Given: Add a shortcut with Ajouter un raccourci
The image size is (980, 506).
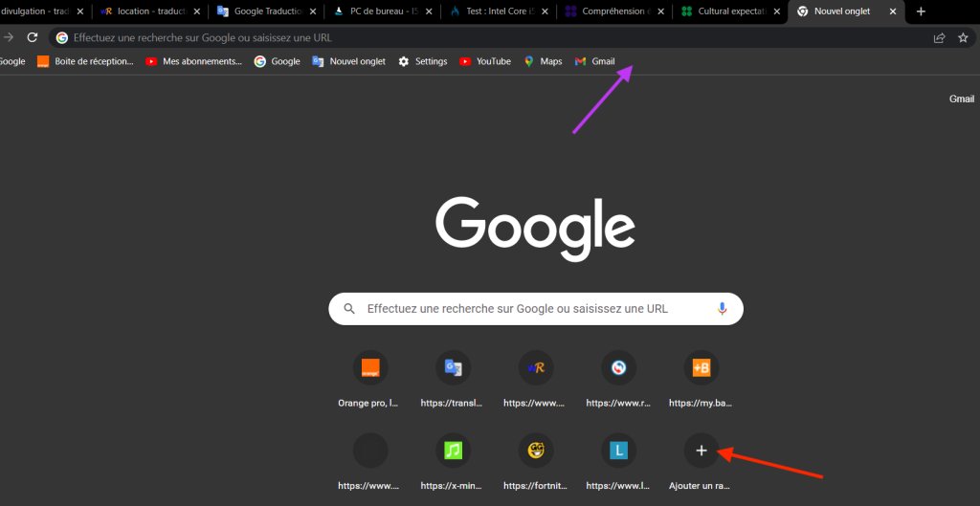Looking at the screenshot, I should coord(701,462).
